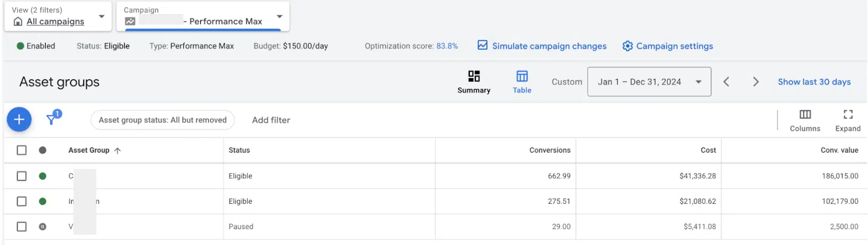Click the Paused status cell

pos(241,227)
